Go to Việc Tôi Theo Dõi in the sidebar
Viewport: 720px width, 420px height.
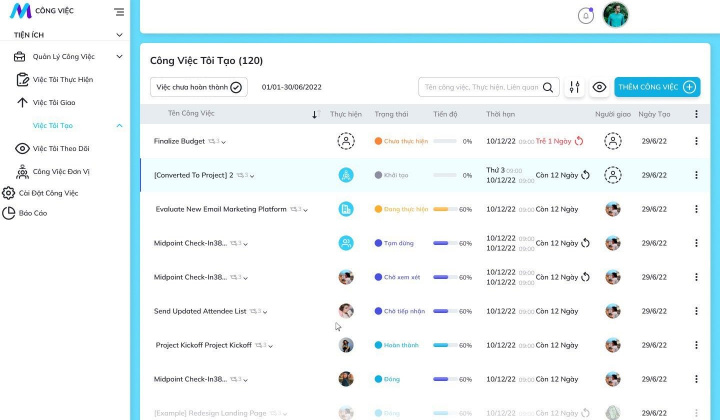(x=60, y=148)
